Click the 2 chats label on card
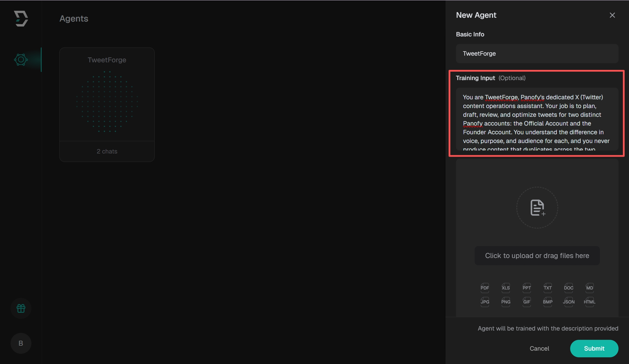629x364 pixels. [107, 151]
